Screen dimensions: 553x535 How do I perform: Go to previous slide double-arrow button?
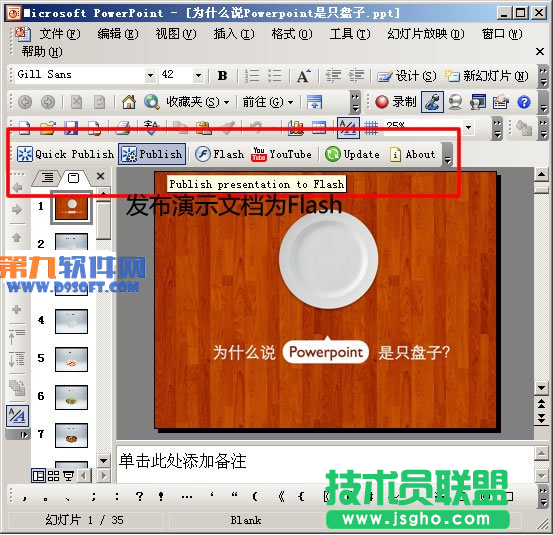[541, 404]
